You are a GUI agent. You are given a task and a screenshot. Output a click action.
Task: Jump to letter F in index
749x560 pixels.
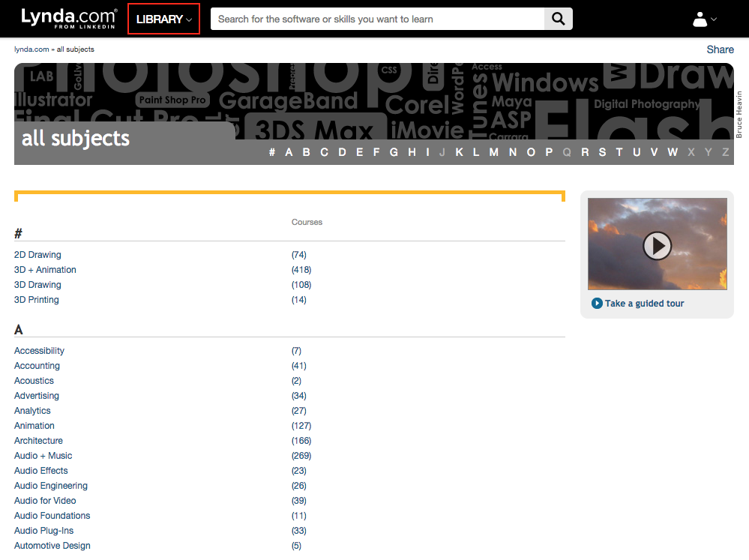pyautogui.click(x=376, y=152)
